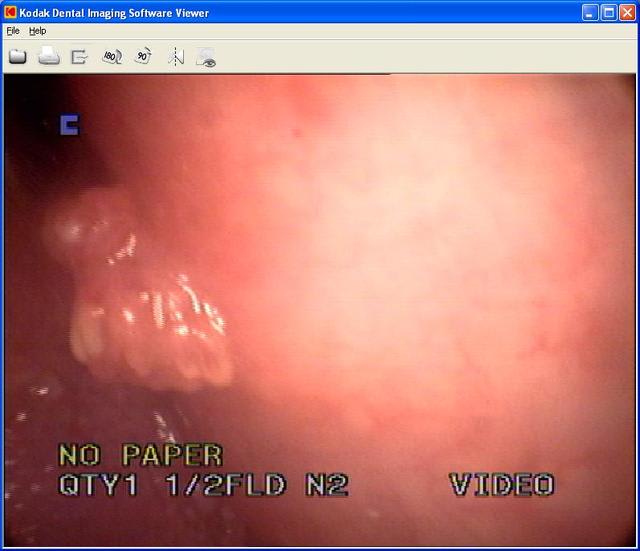The width and height of the screenshot is (640, 551).
Task: Minimize the Kodak viewer window
Action: click(x=591, y=12)
